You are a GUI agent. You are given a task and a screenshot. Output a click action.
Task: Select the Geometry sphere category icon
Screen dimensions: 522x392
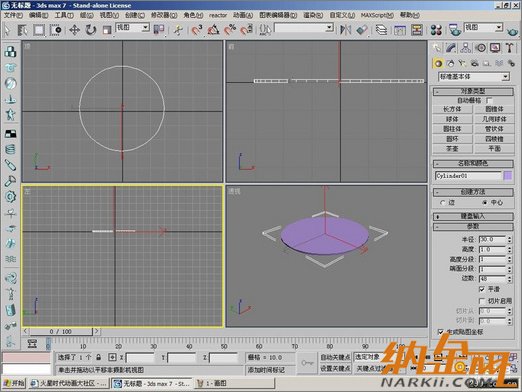438,63
